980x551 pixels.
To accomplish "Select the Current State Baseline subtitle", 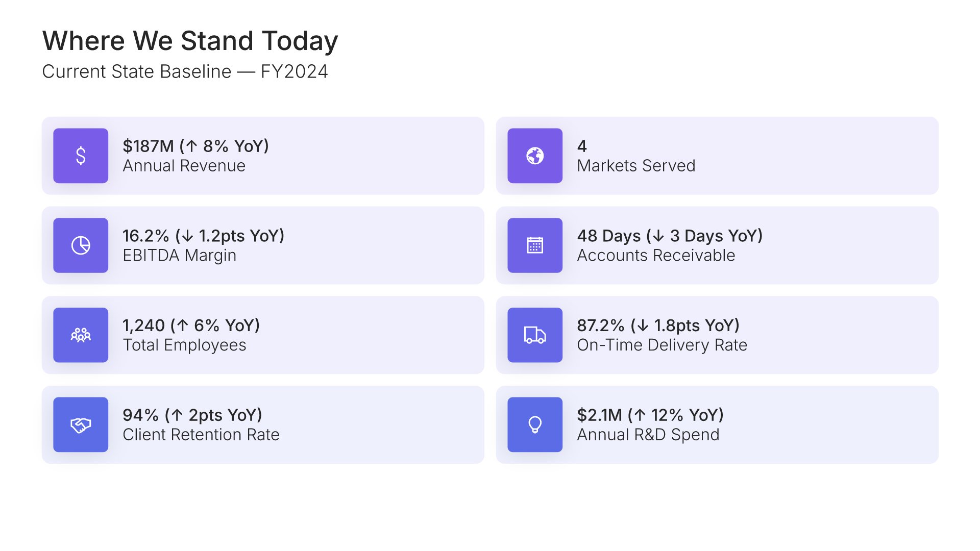I will (x=185, y=71).
